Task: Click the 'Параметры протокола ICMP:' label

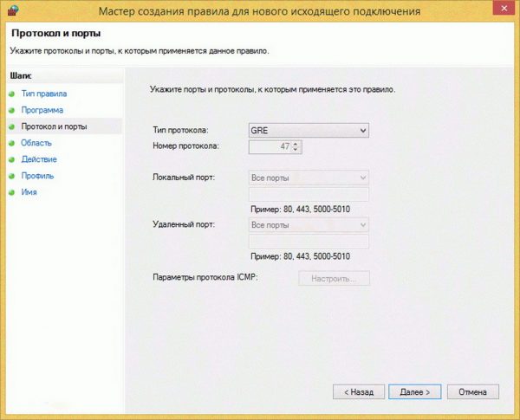Action: 205,277
